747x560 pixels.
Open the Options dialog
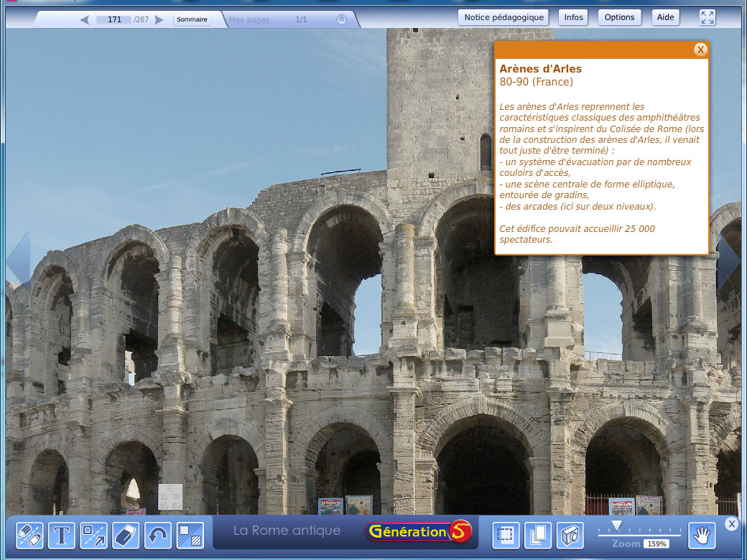pyautogui.click(x=619, y=17)
